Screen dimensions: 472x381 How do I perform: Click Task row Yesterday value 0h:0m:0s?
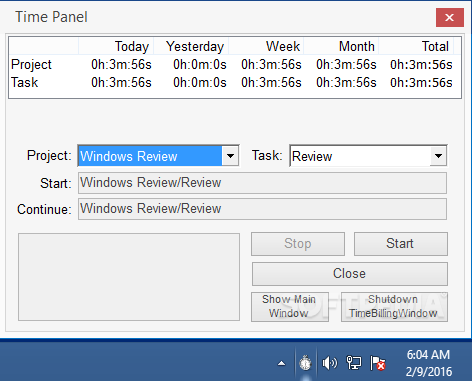coord(200,83)
